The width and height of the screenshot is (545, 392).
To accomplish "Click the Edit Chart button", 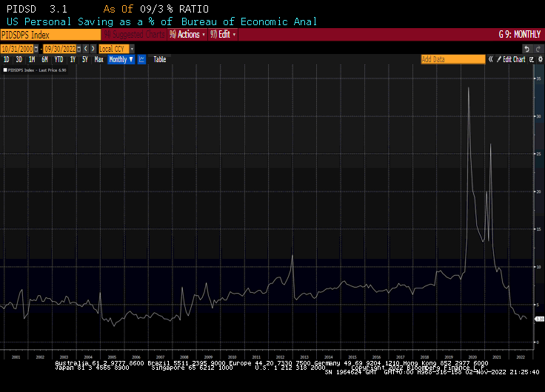I will 511,59.
